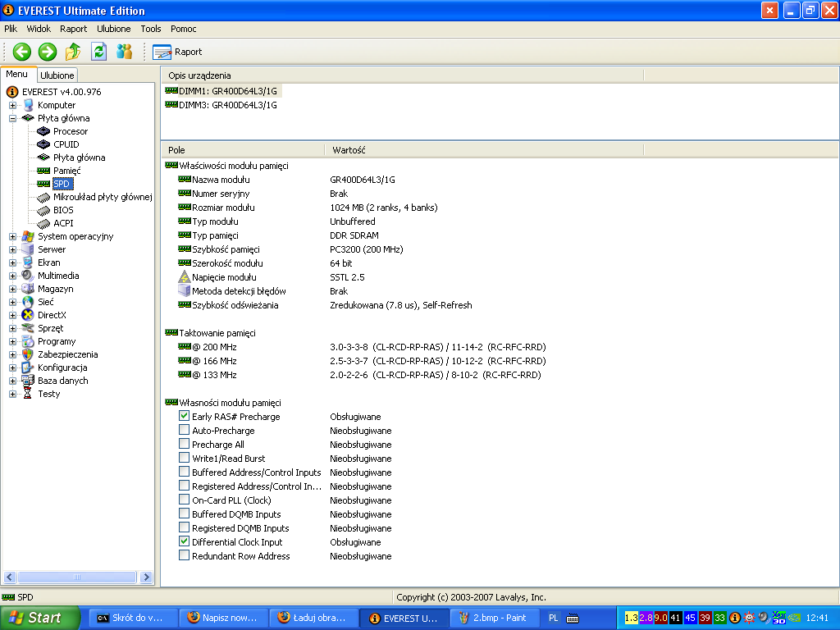Click the Opis urządzenia column header
This screenshot has height=630, width=840.
402,75
